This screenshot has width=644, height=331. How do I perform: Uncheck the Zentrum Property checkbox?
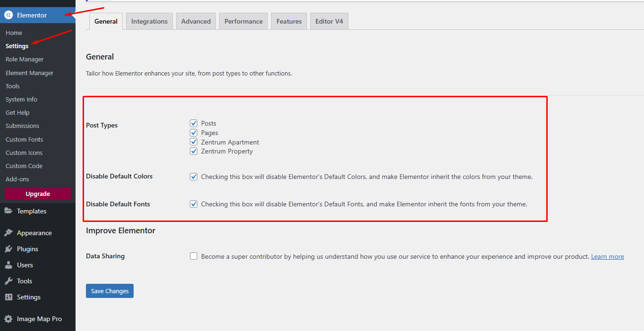(194, 151)
